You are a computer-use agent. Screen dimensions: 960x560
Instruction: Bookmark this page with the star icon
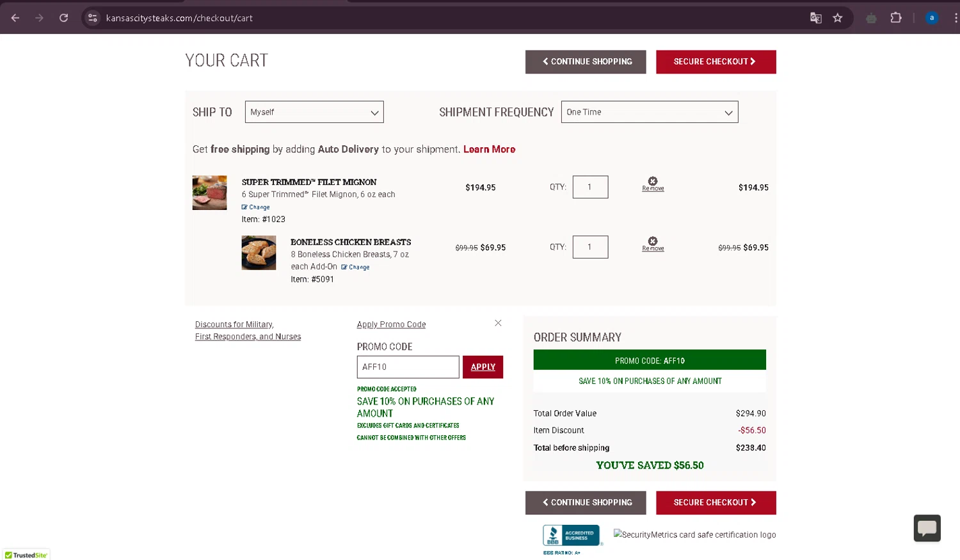[838, 18]
